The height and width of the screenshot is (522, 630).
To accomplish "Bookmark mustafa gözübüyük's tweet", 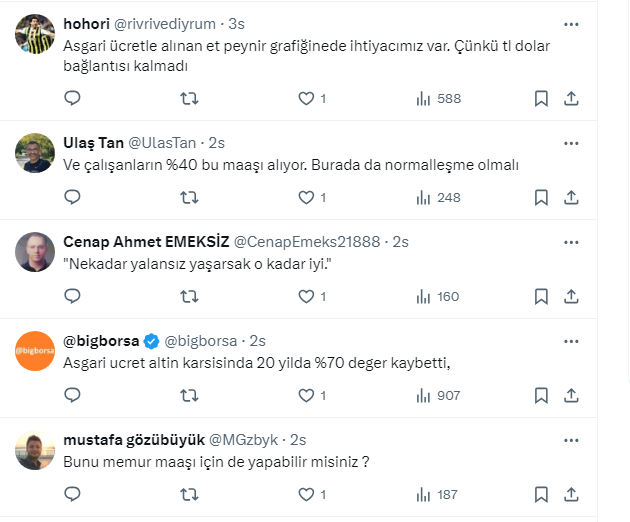I will [x=541, y=494].
